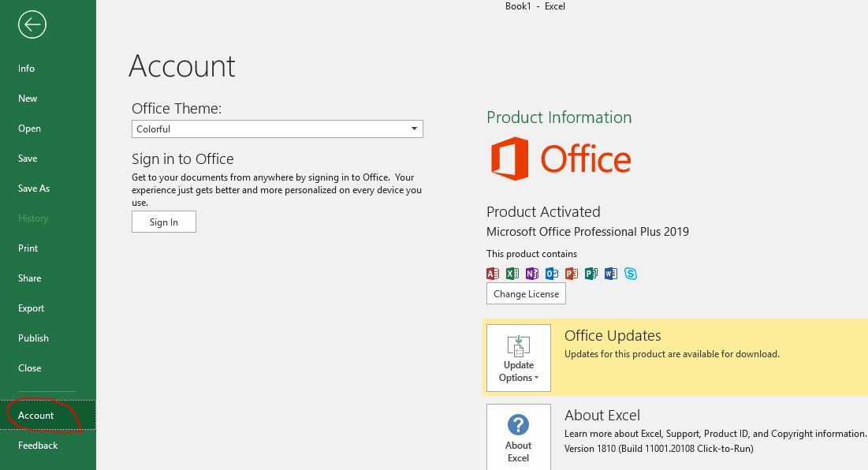Viewport: 868px width, 470px height.
Task: Select Save As in the sidebar
Action: point(34,188)
